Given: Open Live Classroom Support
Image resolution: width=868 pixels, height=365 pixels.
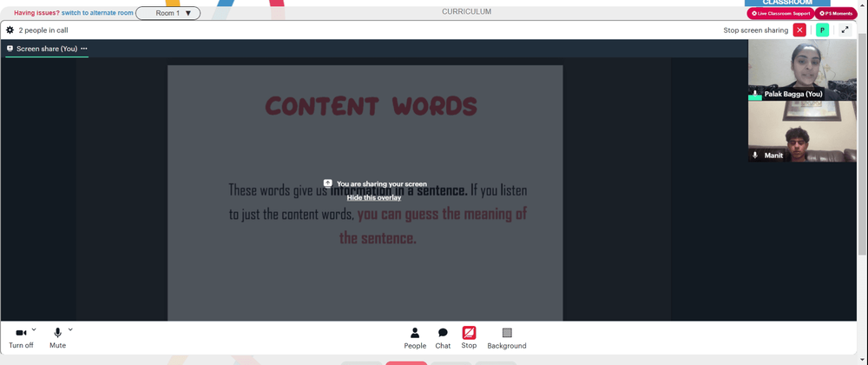Looking at the screenshot, I should point(780,13).
